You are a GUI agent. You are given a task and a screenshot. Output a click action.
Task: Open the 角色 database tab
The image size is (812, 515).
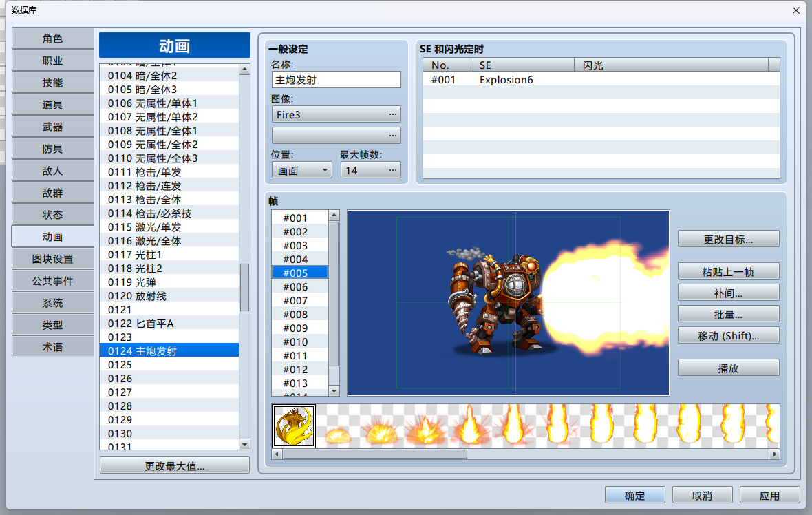52,39
